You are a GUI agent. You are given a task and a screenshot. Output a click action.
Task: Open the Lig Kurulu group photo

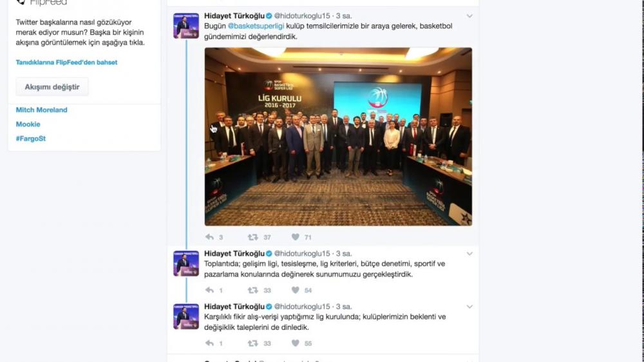(x=338, y=137)
